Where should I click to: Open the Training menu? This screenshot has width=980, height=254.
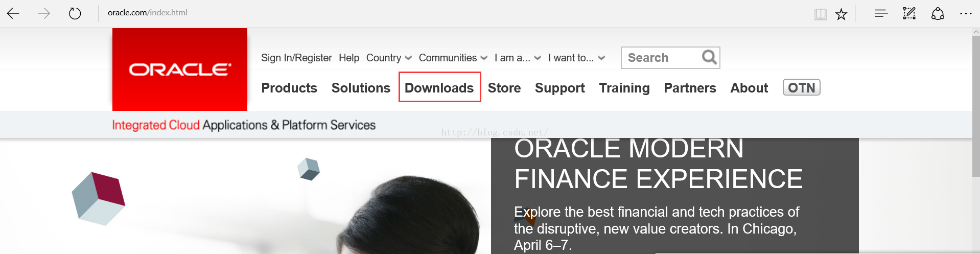pos(624,88)
